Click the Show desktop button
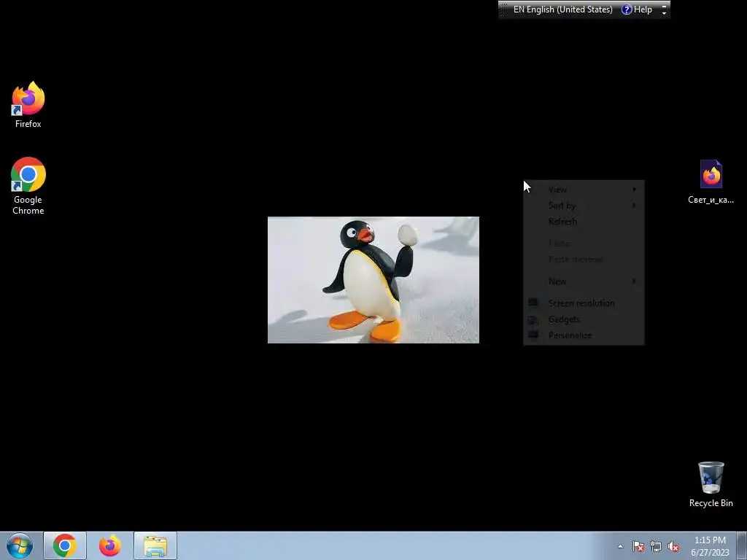The width and height of the screenshot is (747, 560). pos(742,545)
